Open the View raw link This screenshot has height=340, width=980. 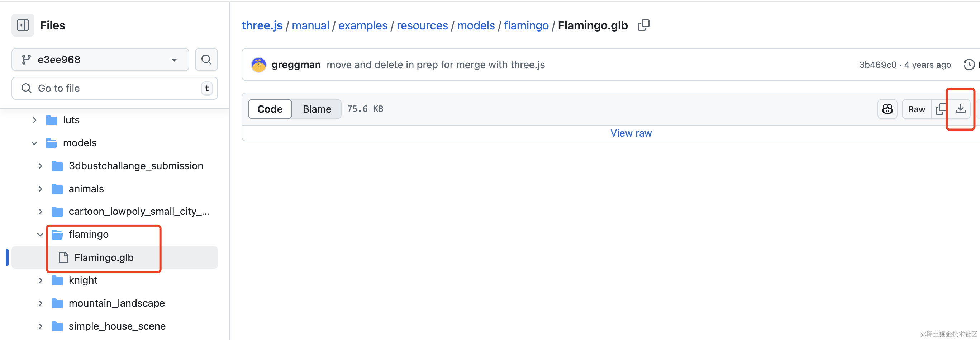coord(631,133)
